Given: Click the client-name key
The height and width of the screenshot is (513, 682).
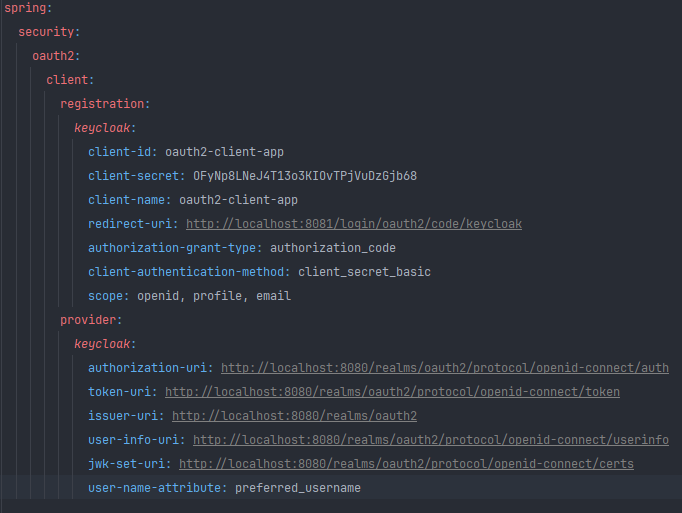Looking at the screenshot, I should pyautogui.click(x=127, y=199).
